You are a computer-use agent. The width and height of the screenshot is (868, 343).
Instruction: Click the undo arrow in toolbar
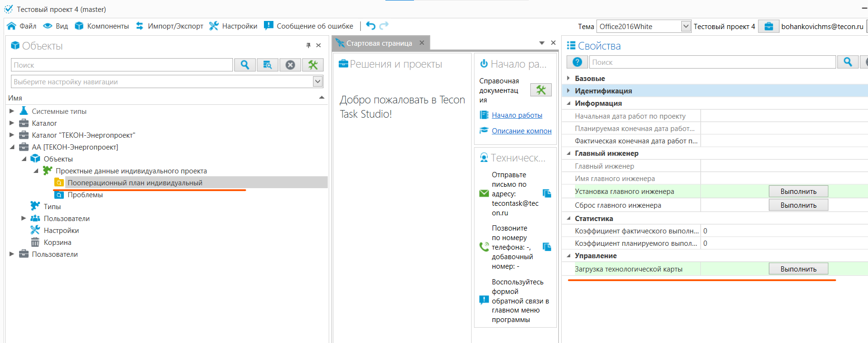click(x=371, y=26)
